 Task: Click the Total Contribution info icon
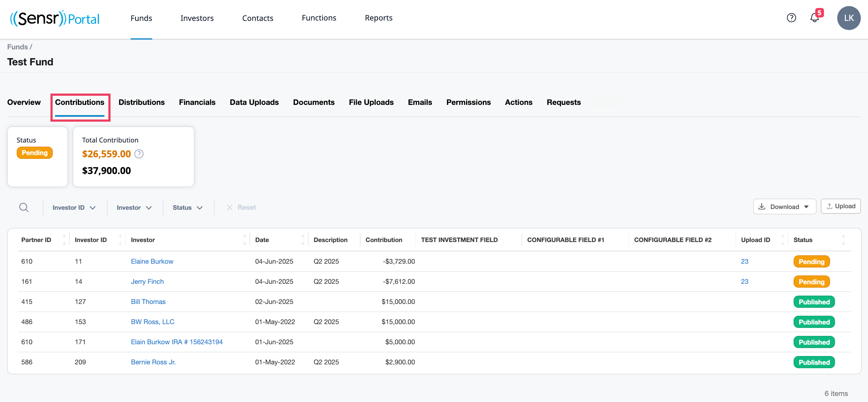click(139, 154)
